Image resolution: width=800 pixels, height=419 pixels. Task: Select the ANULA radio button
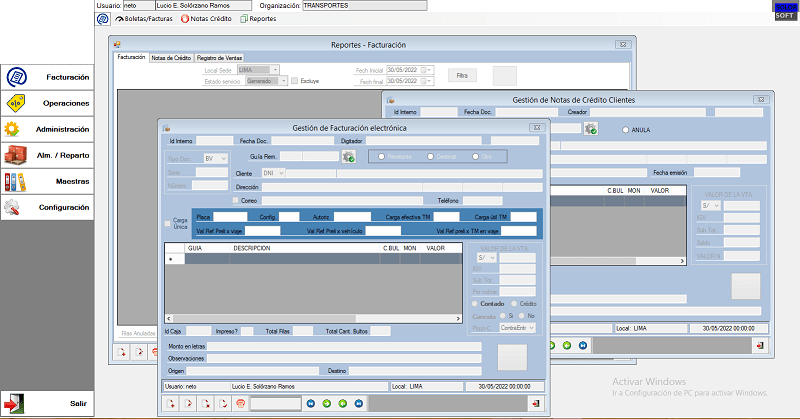(x=626, y=129)
